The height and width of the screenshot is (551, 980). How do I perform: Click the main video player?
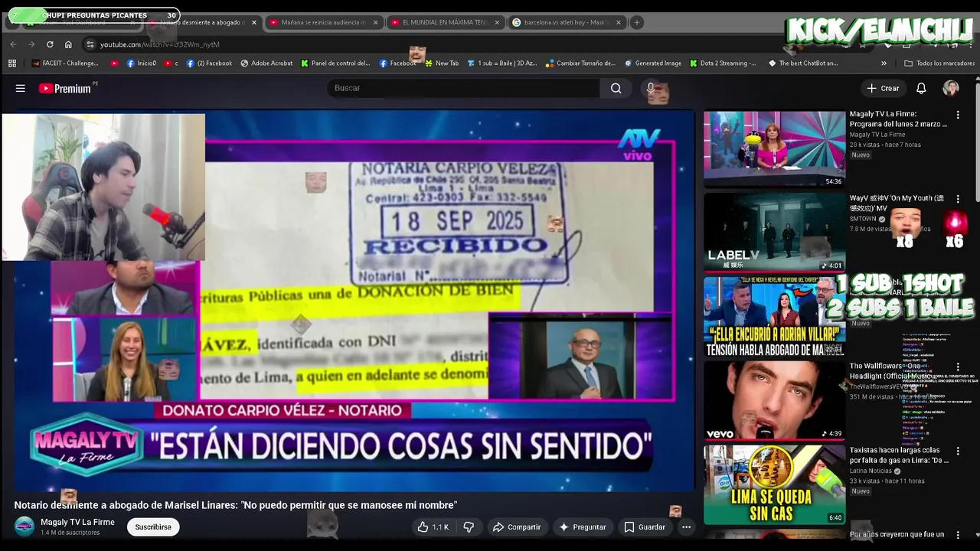pos(354,301)
